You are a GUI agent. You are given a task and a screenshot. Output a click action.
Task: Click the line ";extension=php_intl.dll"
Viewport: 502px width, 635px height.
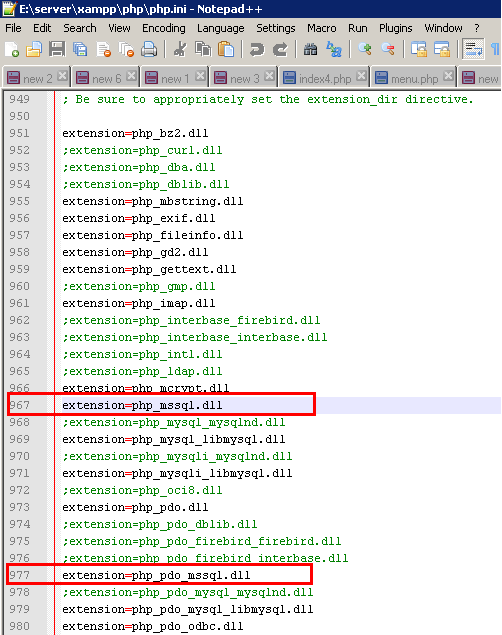[x=143, y=354]
